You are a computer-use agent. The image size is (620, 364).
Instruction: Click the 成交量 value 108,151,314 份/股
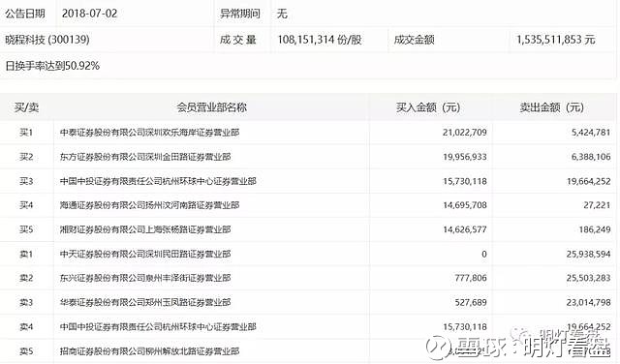point(320,40)
